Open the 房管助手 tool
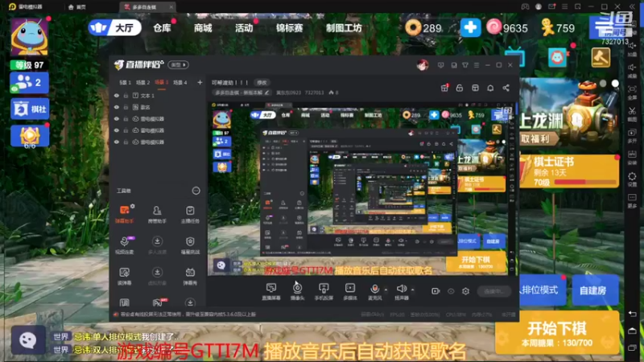The height and width of the screenshot is (362, 644). tap(157, 214)
